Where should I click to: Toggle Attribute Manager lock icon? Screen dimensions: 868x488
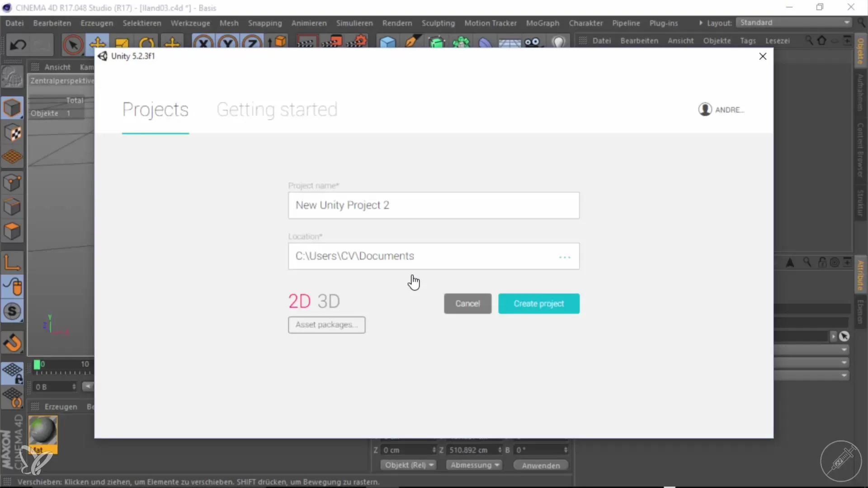pyautogui.click(x=822, y=263)
